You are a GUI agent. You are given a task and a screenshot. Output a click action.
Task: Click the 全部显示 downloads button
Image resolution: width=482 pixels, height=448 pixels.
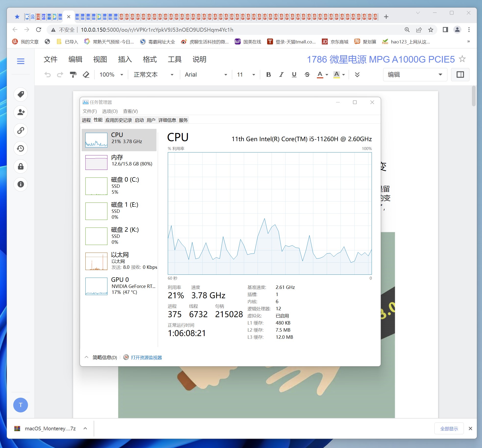click(x=449, y=429)
